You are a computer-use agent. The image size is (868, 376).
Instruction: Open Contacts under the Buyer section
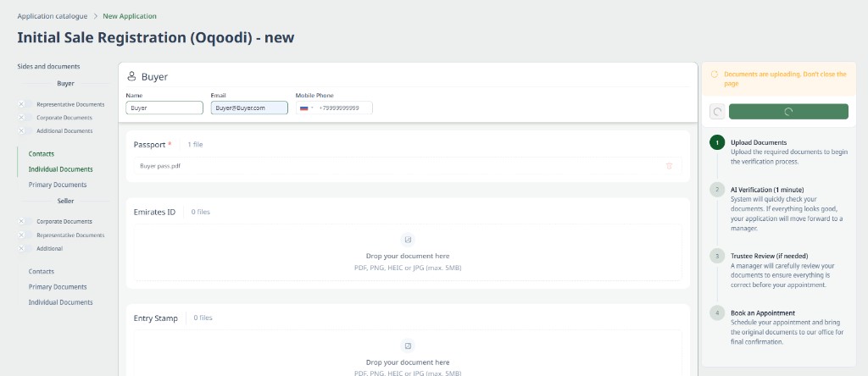[x=42, y=154]
